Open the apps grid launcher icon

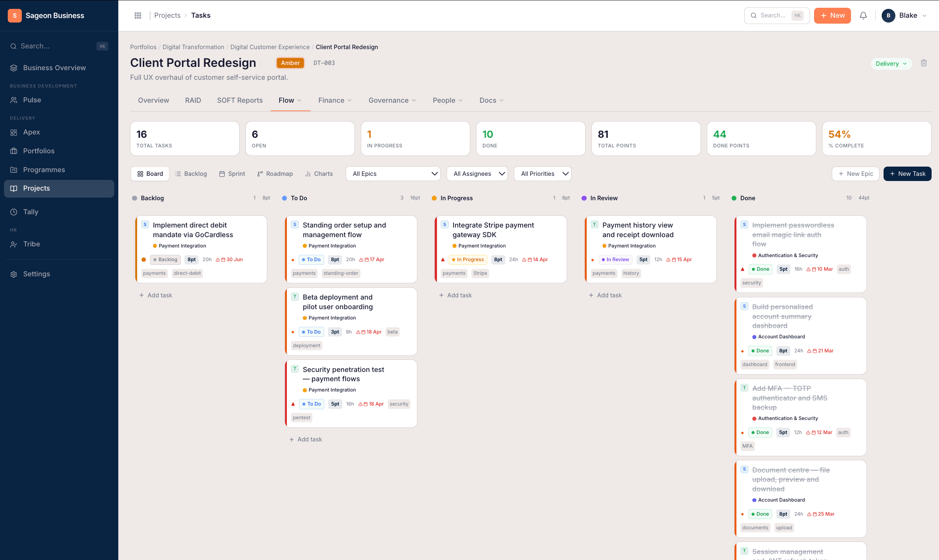(138, 16)
